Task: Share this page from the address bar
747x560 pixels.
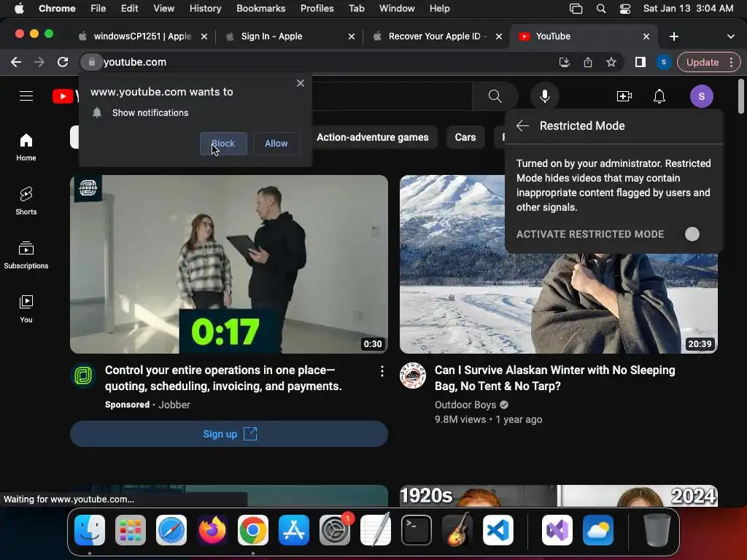Action: [x=588, y=62]
